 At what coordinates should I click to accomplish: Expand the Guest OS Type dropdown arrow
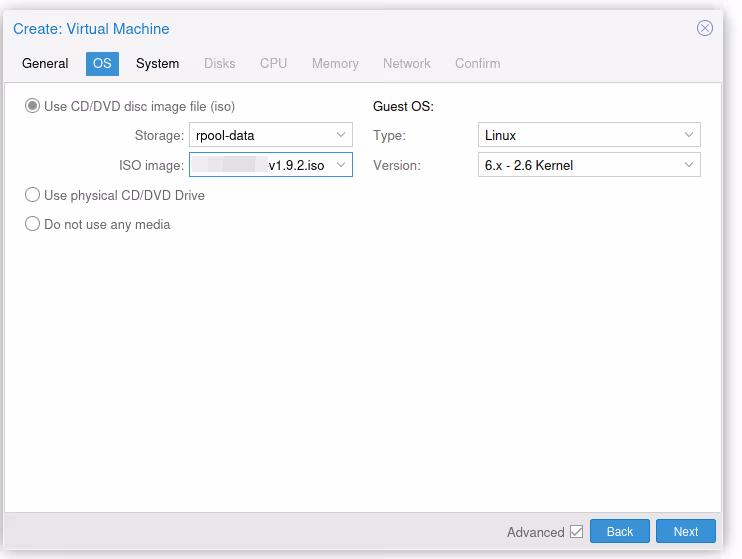point(689,135)
